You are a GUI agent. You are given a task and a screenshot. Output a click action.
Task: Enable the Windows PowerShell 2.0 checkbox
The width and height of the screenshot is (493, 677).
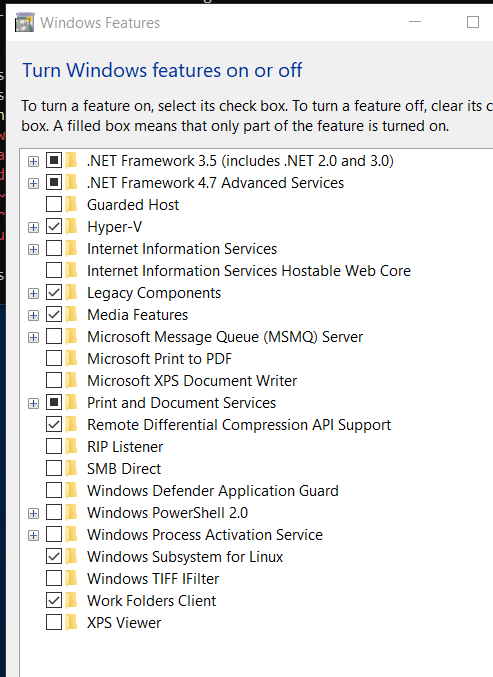click(x=54, y=512)
